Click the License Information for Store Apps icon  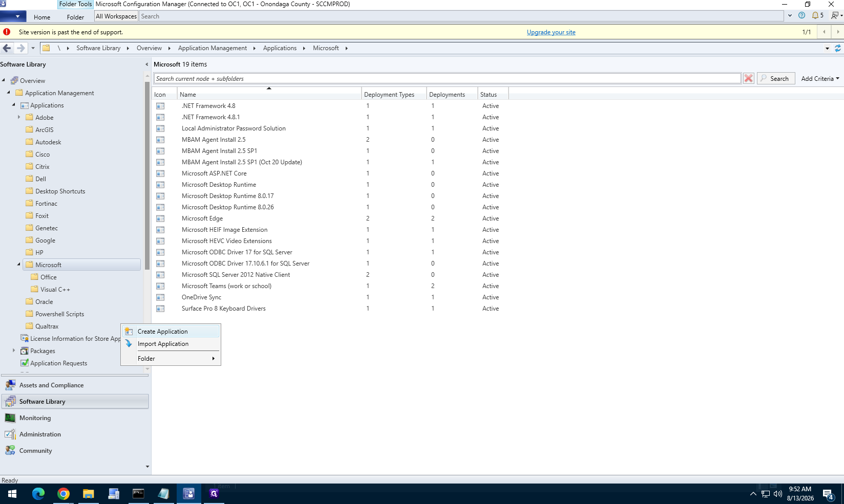[25, 338]
